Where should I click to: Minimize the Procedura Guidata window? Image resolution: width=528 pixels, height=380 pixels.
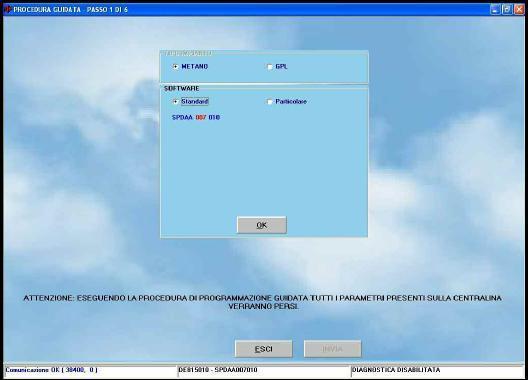click(495, 9)
